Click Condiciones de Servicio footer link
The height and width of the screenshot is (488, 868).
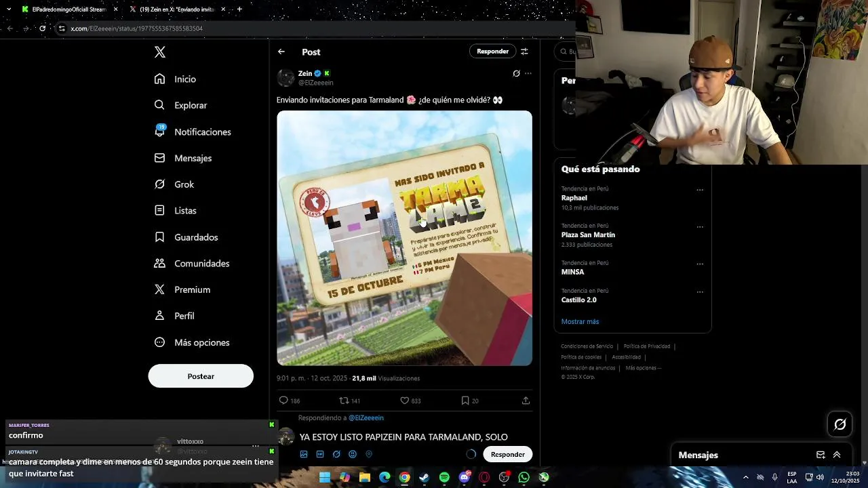click(587, 346)
